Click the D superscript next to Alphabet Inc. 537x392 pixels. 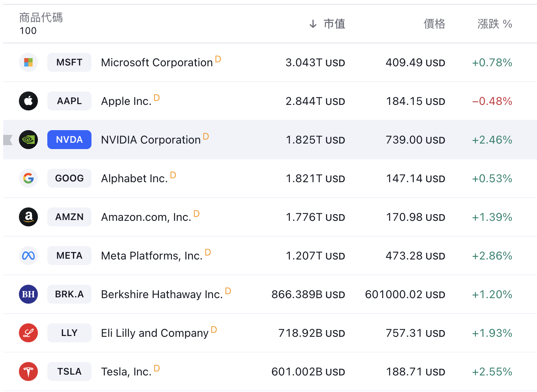coord(173,175)
